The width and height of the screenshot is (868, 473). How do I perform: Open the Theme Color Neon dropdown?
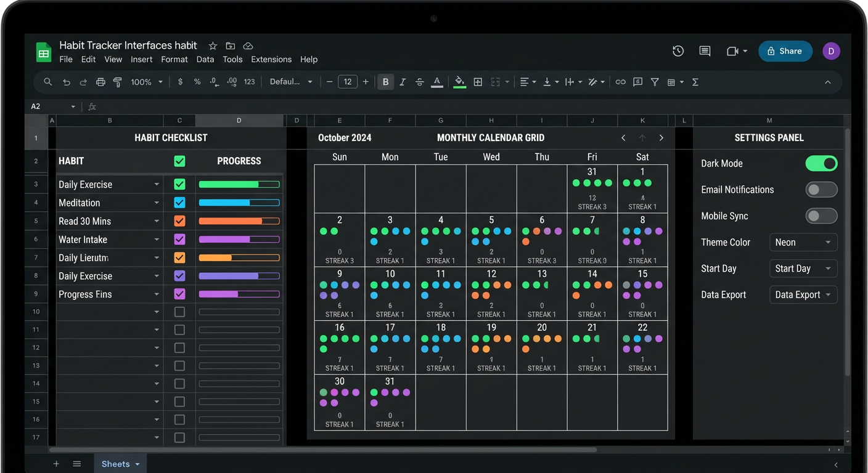803,242
